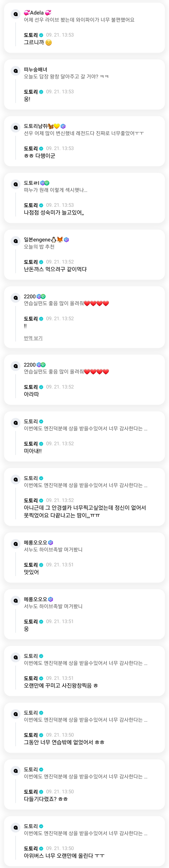Screen dimensions: 169x868
Task: Click the unamused emoji after "그르니까"
Action: pyautogui.click(x=49, y=43)
